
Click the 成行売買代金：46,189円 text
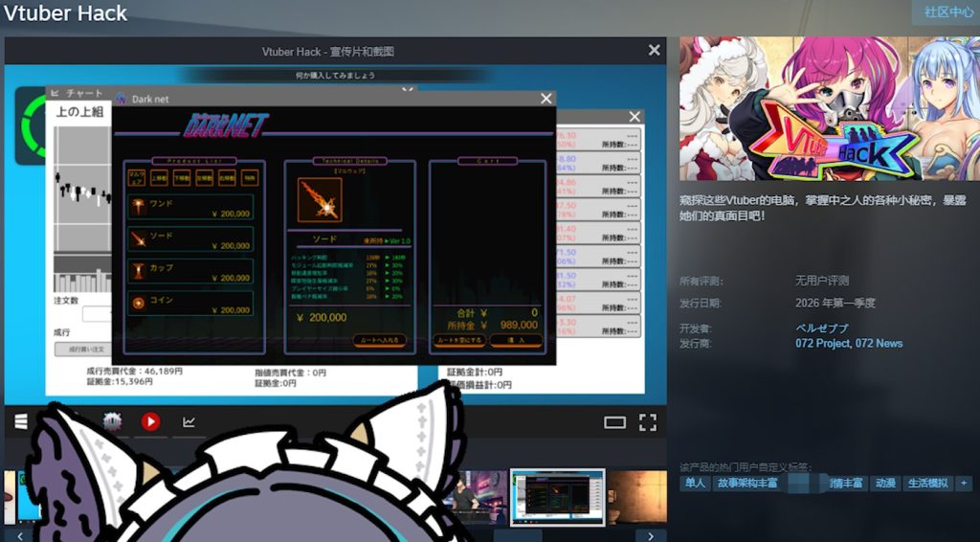pyautogui.click(x=134, y=372)
